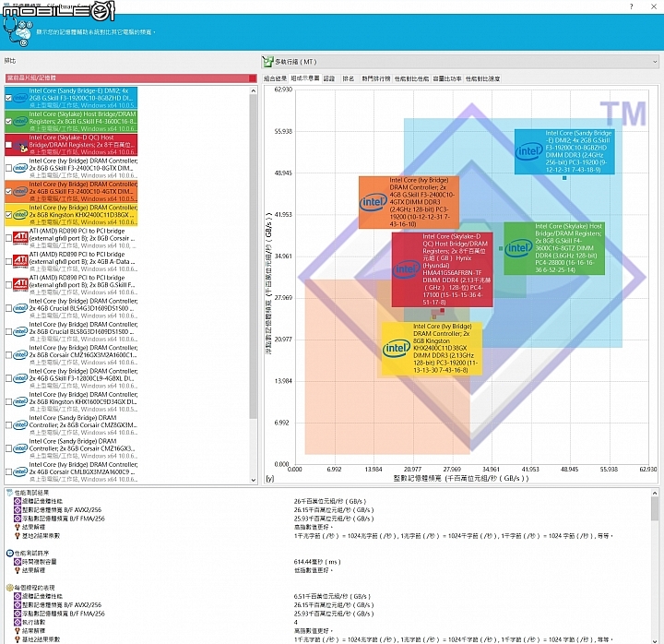Click the blue Sandy Bridge-E data point on the chart
Image resolution: width=664 pixels, height=644 pixels.
click(564, 178)
